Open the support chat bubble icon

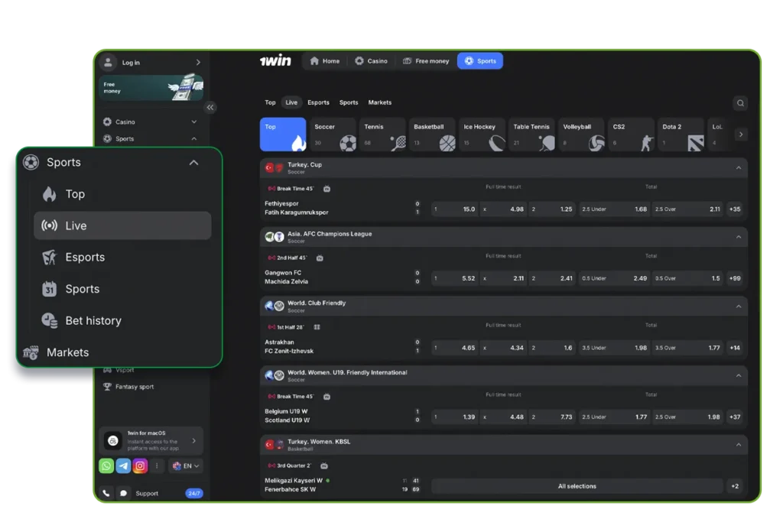coord(123,493)
